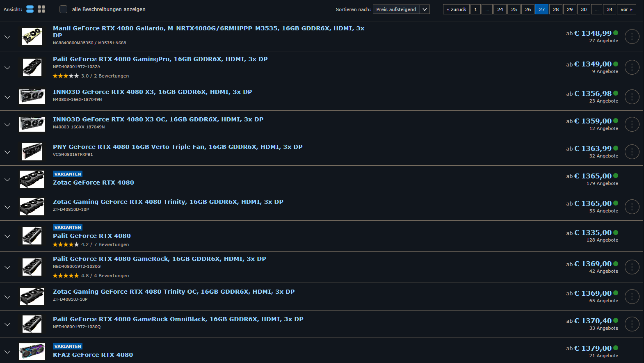Go to page 28
Viewport: 644px width, 363px height.
tap(556, 9)
